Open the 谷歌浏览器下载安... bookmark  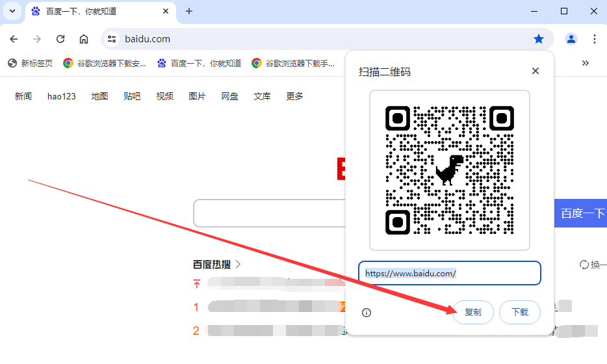click(105, 63)
